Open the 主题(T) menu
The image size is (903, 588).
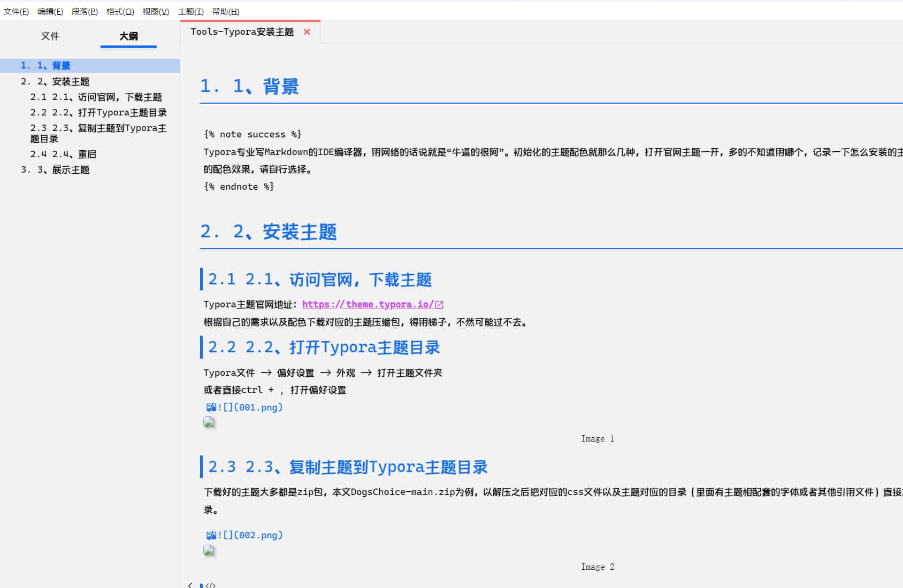190,11
